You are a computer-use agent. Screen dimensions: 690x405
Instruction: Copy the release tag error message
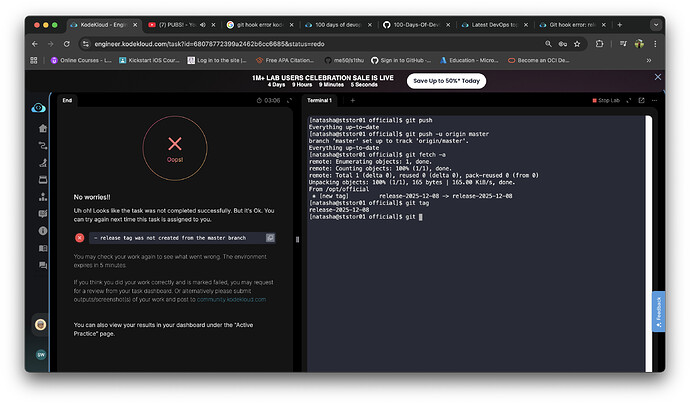(x=270, y=238)
